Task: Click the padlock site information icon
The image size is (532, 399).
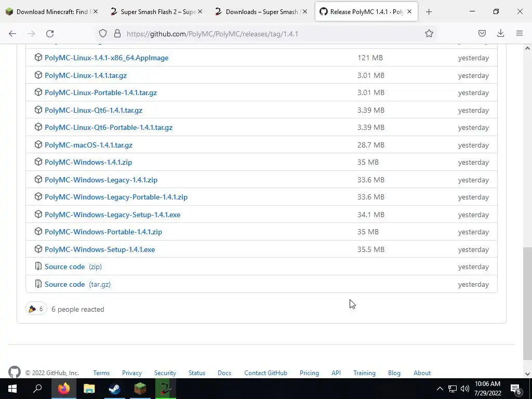Action: (117, 33)
